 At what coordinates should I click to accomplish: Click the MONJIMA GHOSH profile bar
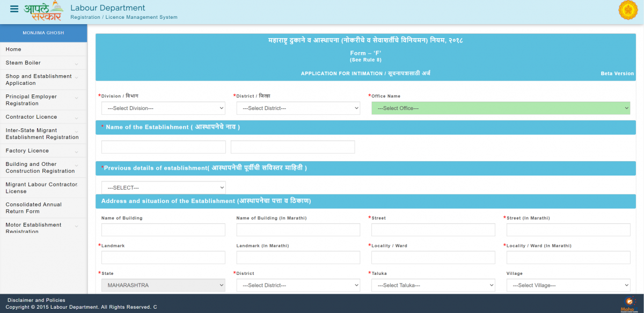(43, 33)
